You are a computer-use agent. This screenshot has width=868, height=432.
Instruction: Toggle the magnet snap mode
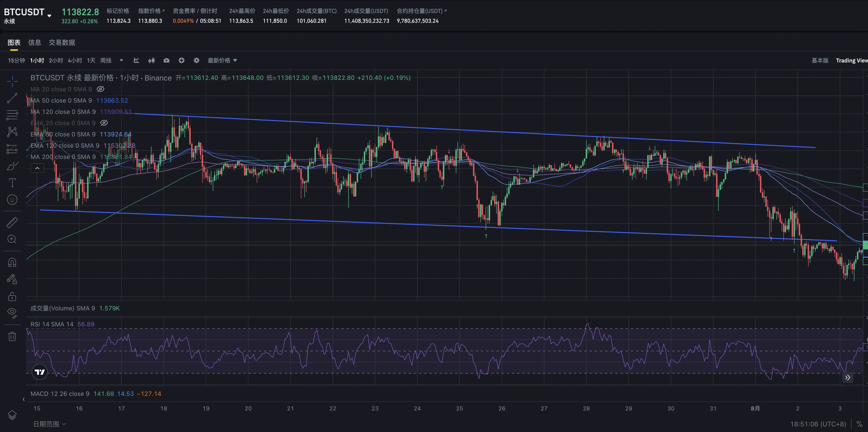click(x=12, y=262)
